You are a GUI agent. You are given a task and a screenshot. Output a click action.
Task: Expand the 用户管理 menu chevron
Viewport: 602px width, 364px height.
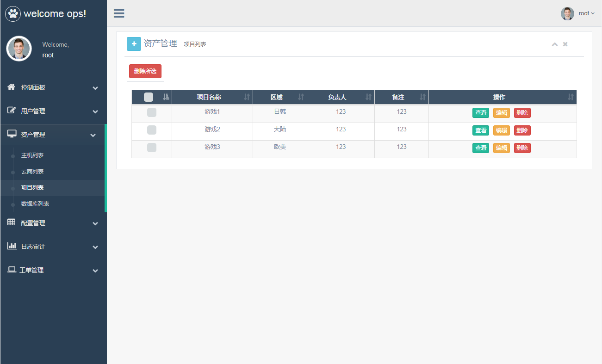click(95, 112)
